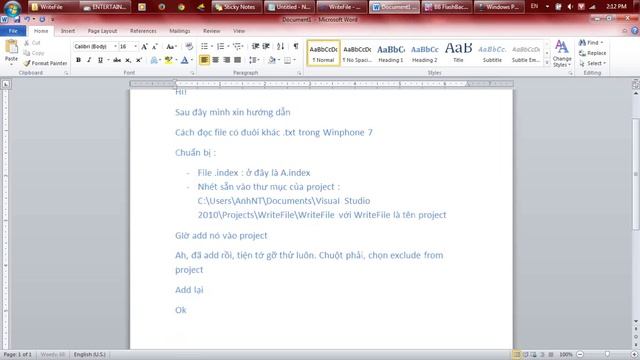This screenshot has width=640, height=360.
Task: Switch to the Insert ribbon tab
Action: pyautogui.click(x=68, y=31)
